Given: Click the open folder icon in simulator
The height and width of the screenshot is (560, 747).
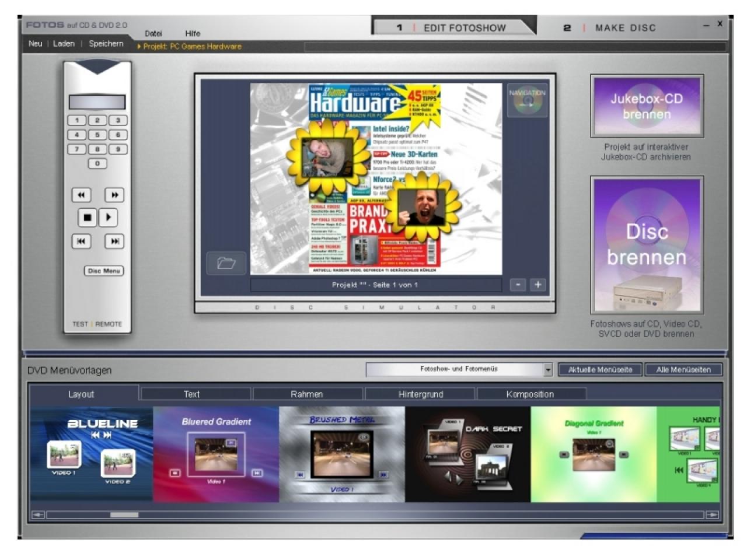Looking at the screenshot, I should point(226,263).
